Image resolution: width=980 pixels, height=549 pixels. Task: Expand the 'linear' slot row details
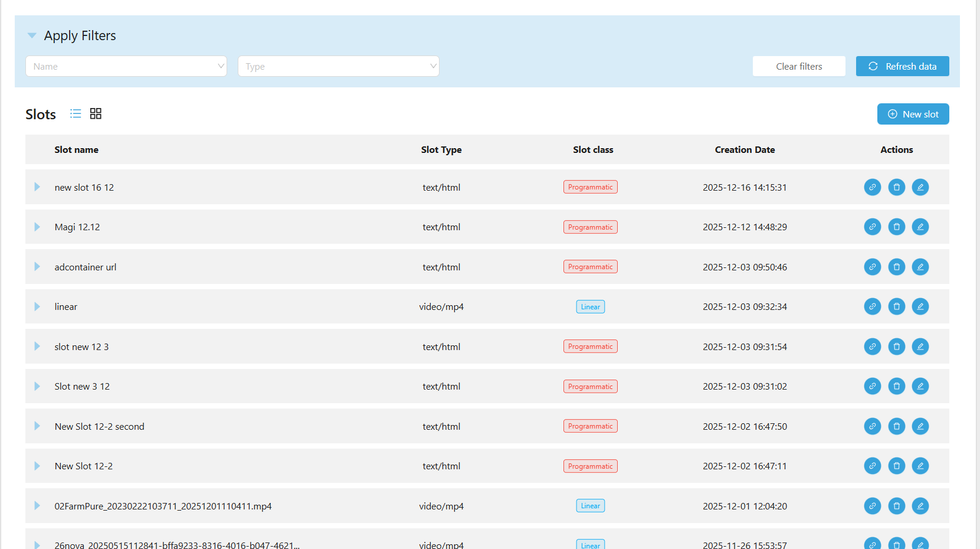(x=37, y=307)
